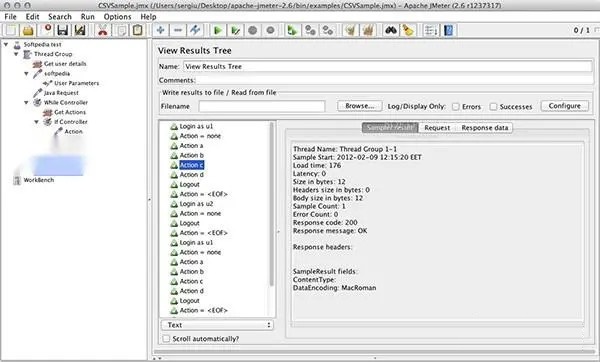Viewport: 600px width, 362px height.
Task: Click the Name input field
Action: point(388,67)
